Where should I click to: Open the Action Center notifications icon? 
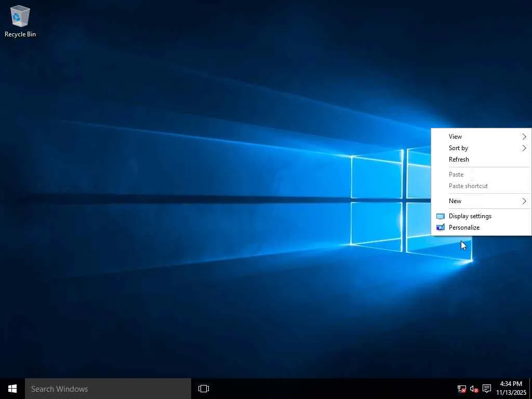tap(486, 389)
